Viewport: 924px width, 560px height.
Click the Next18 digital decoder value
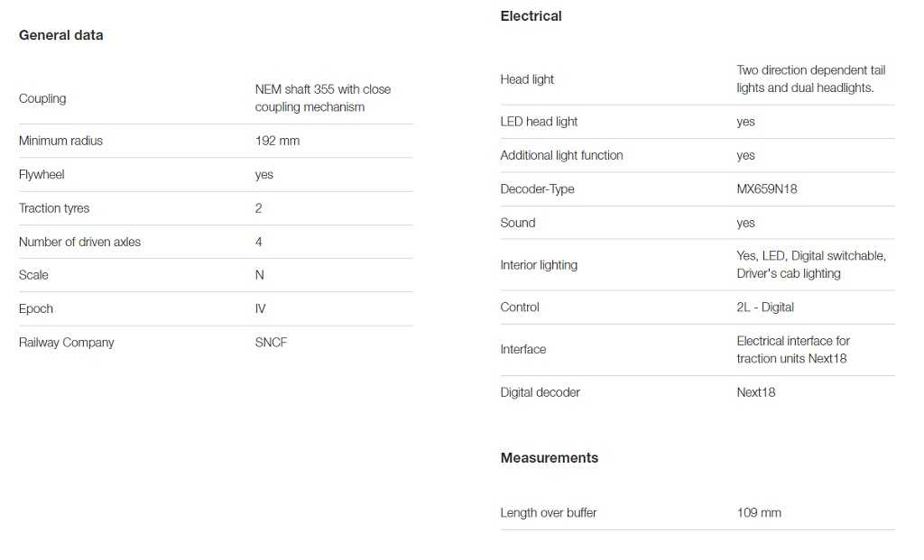[756, 392]
